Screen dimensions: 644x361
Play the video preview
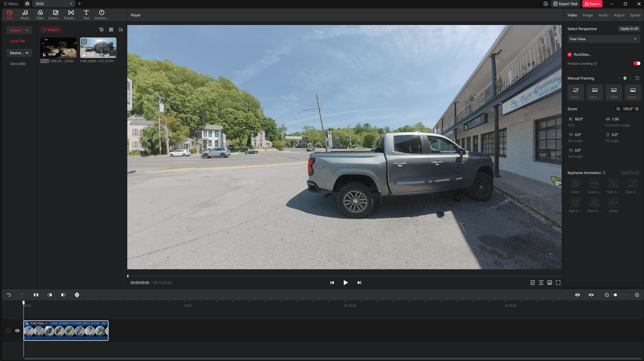pyautogui.click(x=345, y=283)
